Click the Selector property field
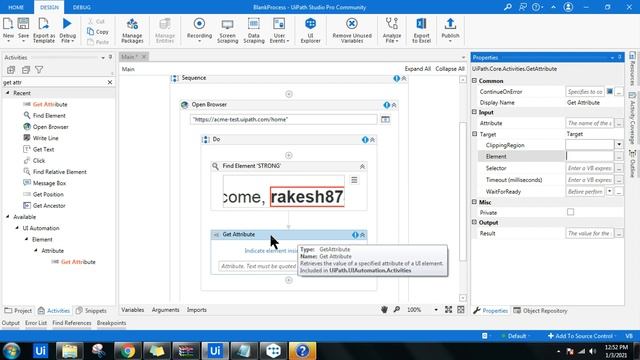 (589, 168)
